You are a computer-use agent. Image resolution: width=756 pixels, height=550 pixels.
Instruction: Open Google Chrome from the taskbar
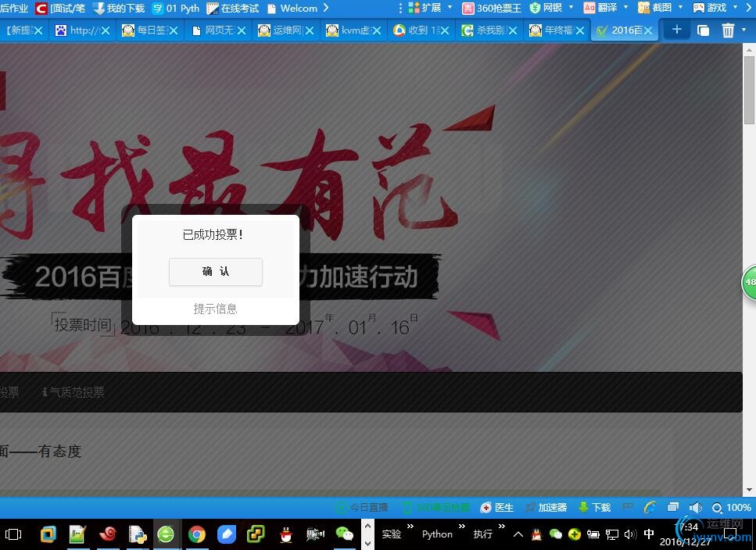[x=197, y=534]
